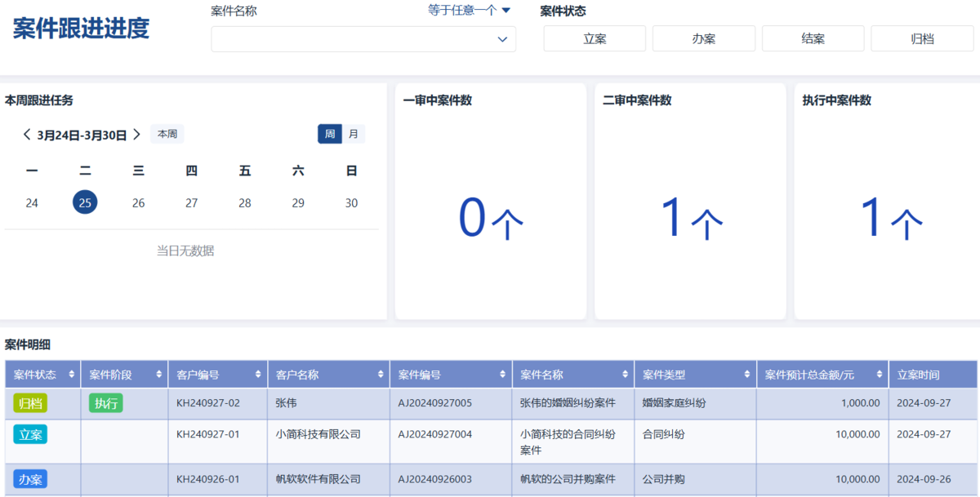Sort by 案件编号 column sort icon

(x=503, y=375)
